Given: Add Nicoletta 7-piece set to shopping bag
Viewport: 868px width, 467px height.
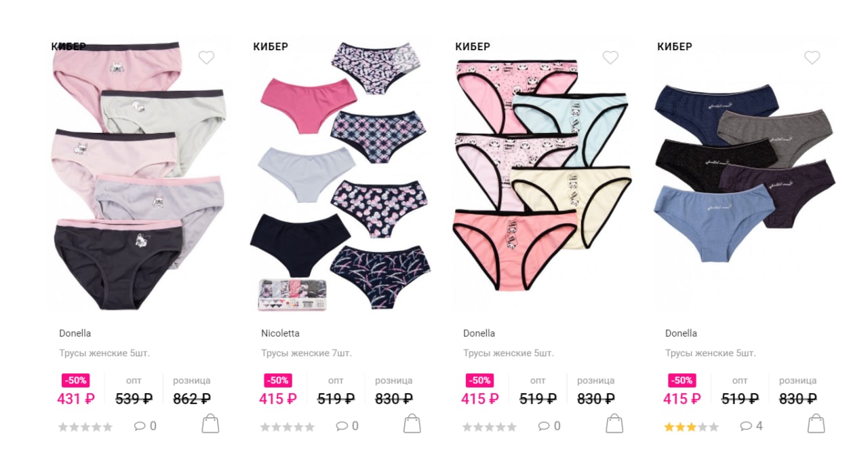Looking at the screenshot, I should tap(412, 424).
